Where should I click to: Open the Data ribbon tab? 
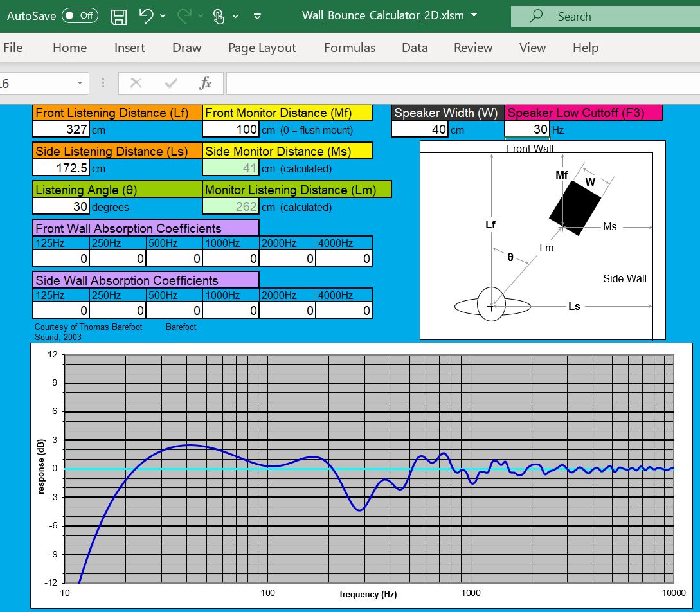(415, 48)
